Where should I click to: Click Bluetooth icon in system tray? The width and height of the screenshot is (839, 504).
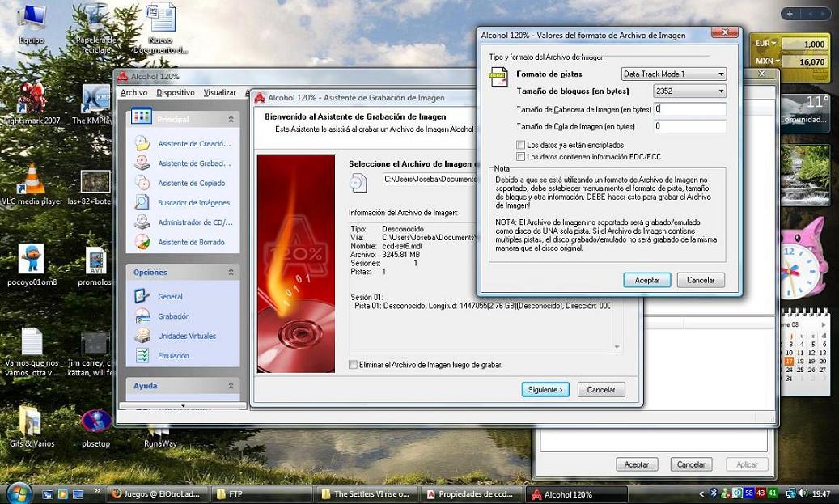point(714,493)
